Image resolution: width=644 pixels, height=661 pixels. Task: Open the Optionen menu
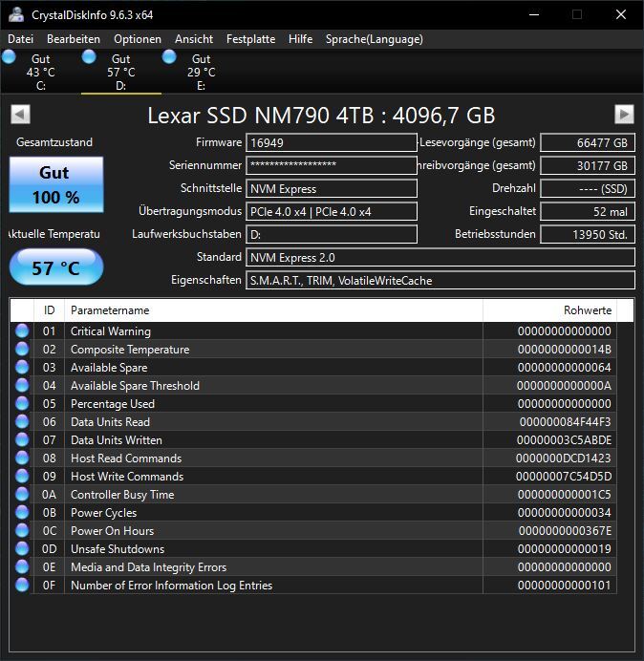point(138,39)
